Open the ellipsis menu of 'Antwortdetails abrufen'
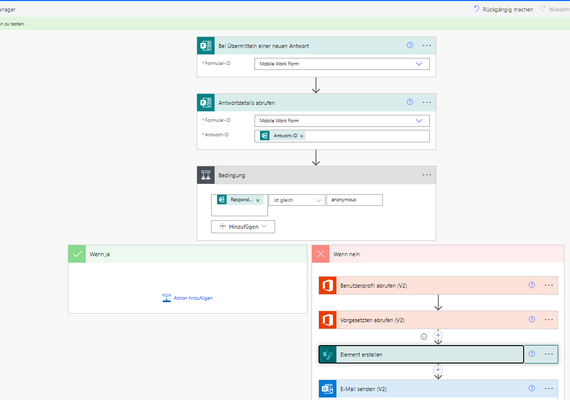This screenshot has width=570, height=400. tap(427, 103)
